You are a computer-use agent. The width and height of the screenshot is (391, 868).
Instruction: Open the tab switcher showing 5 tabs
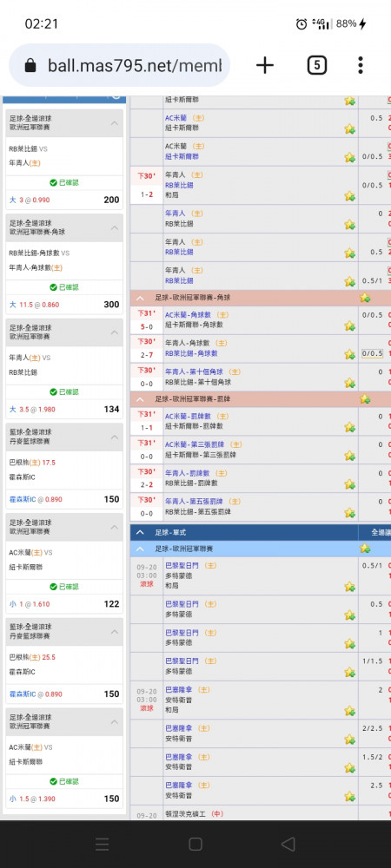(x=316, y=65)
